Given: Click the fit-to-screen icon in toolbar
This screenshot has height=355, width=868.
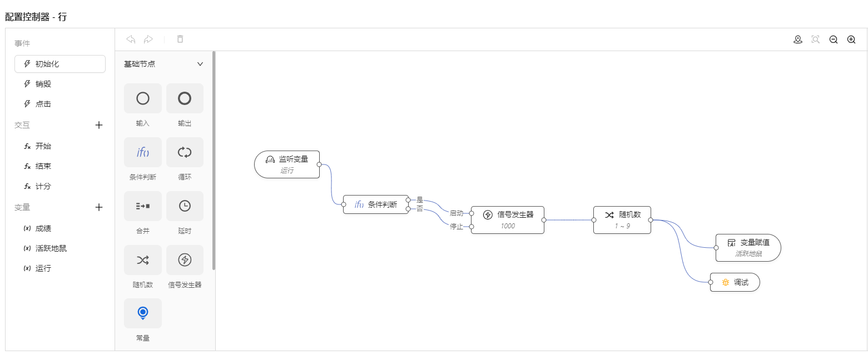Looking at the screenshot, I should click(x=815, y=39).
